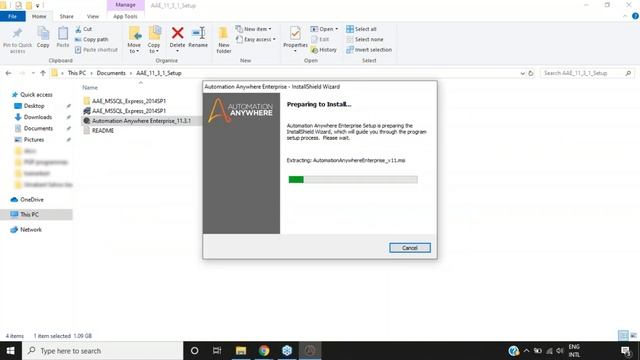The height and width of the screenshot is (360, 640).
Task: Click the address bar refresh icon
Action: click(x=531, y=73)
